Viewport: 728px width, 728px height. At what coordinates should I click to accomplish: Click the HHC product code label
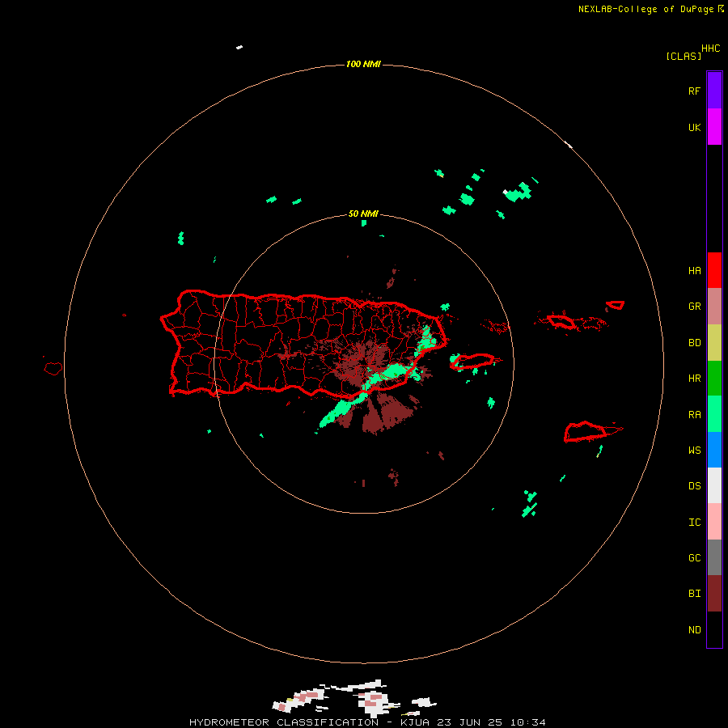tap(711, 49)
